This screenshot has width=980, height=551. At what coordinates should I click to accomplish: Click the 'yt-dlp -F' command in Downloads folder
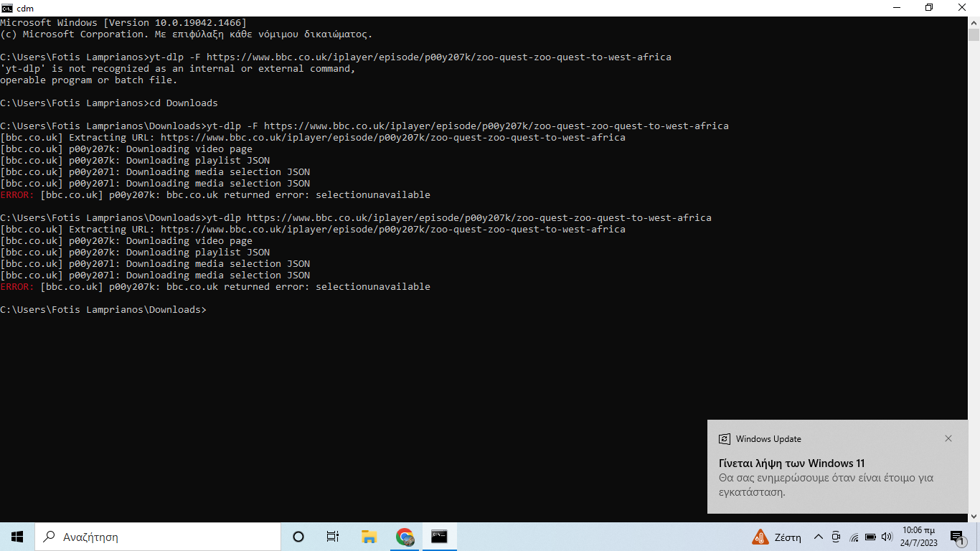pyautogui.click(x=364, y=126)
